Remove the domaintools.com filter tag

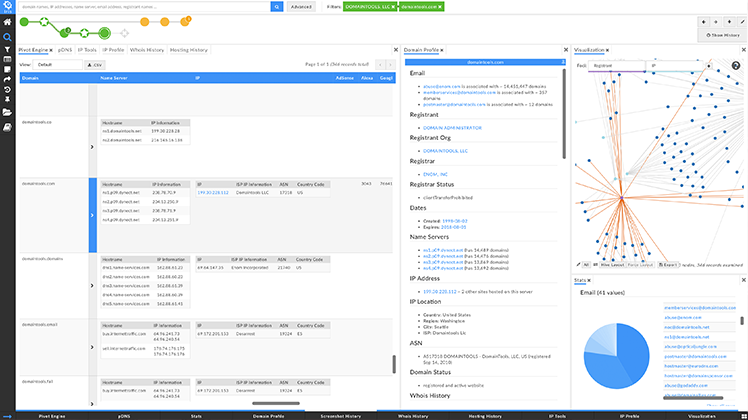coord(440,7)
